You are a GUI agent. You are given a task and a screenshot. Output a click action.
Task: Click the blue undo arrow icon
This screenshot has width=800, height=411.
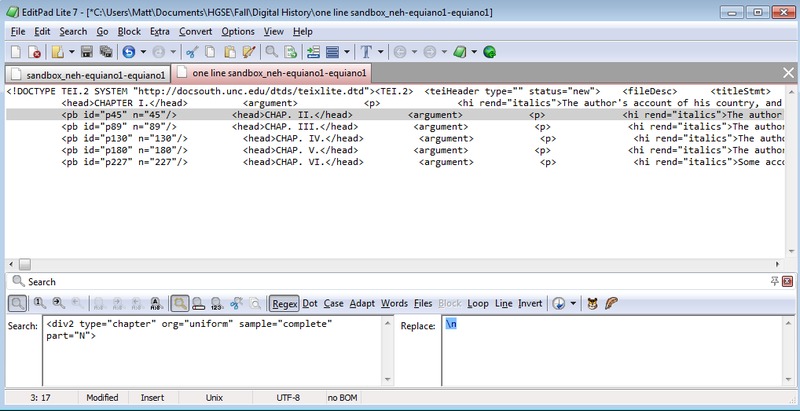pos(129,52)
